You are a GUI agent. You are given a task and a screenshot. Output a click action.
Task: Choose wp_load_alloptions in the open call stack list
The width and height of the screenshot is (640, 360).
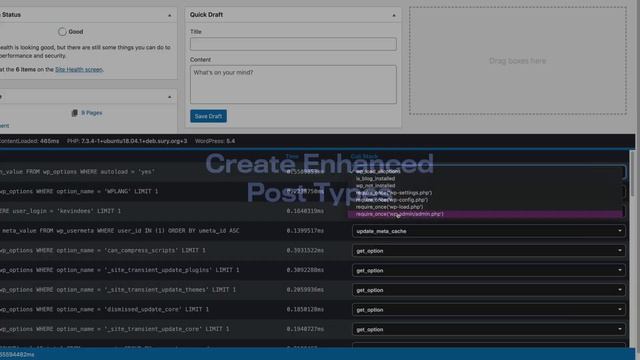click(x=378, y=171)
